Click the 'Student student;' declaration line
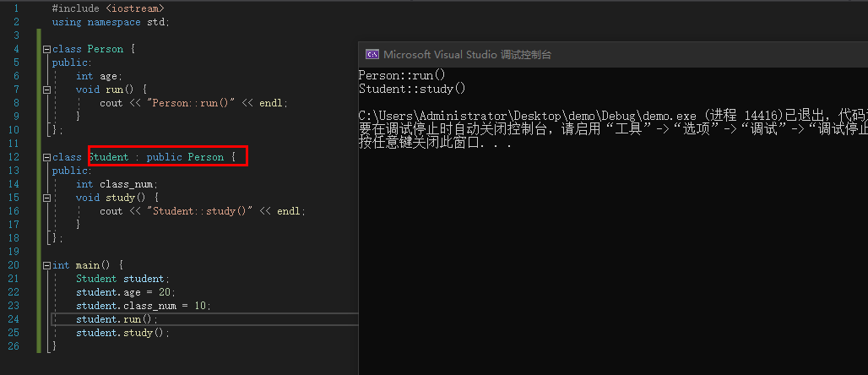Image resolution: width=868 pixels, height=375 pixels. click(122, 279)
